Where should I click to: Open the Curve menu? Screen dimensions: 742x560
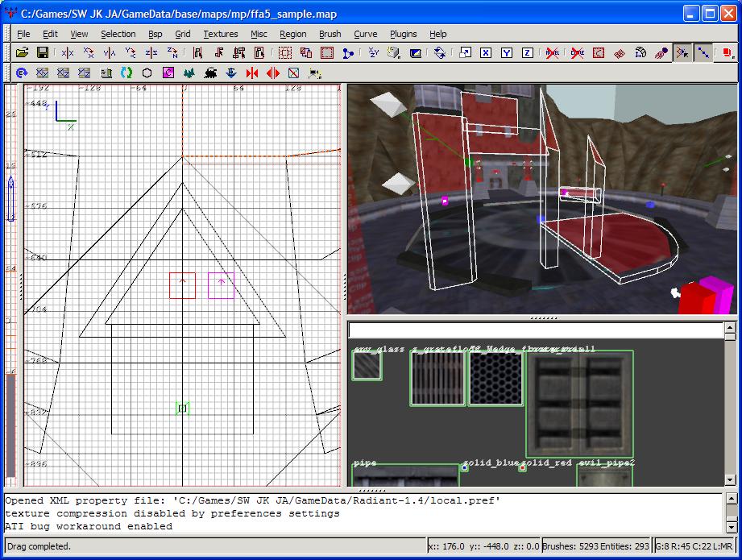[365, 34]
